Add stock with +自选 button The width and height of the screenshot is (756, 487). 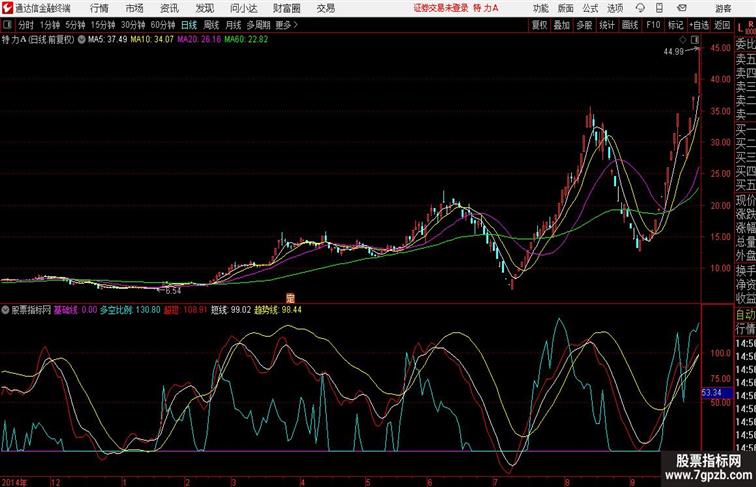point(699,25)
